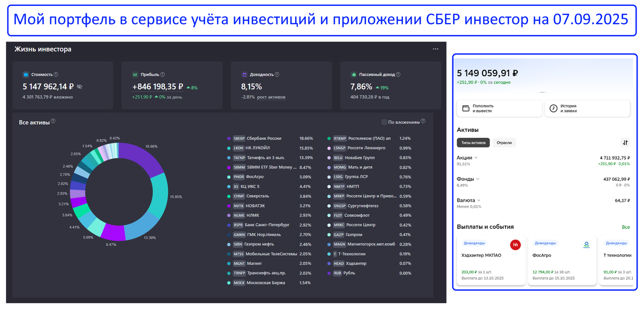Click the help icon next to Все активы
Viewport: 644px width, 311px height.
click(53, 121)
